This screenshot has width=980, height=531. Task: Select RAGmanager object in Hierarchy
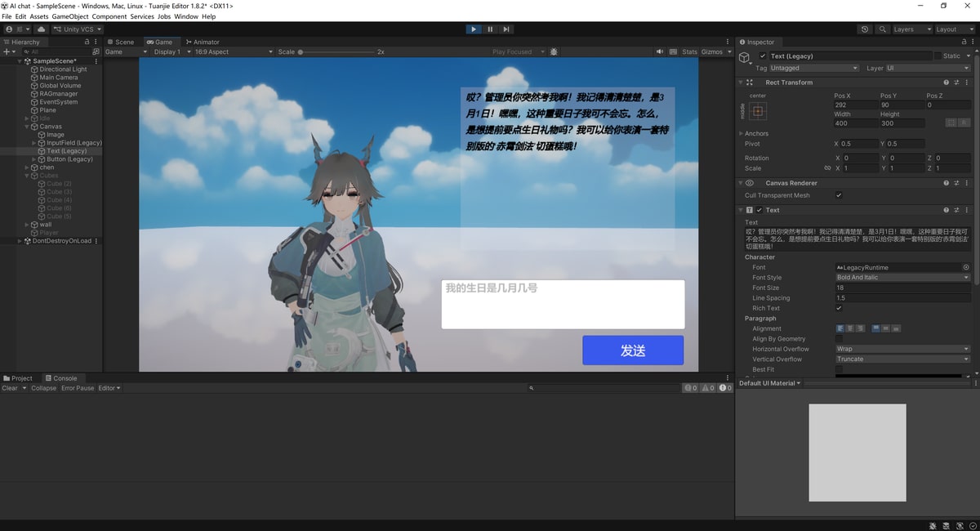point(58,94)
